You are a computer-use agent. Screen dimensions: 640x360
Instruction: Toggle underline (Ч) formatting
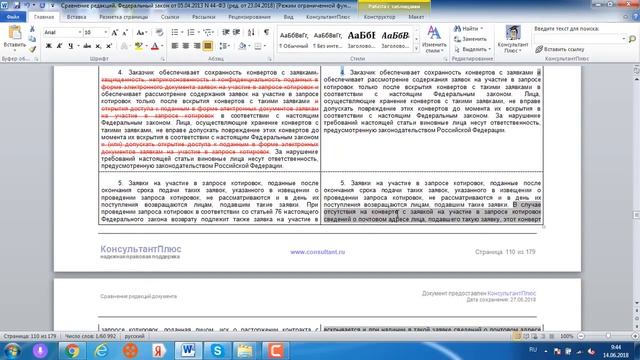tap(70, 46)
